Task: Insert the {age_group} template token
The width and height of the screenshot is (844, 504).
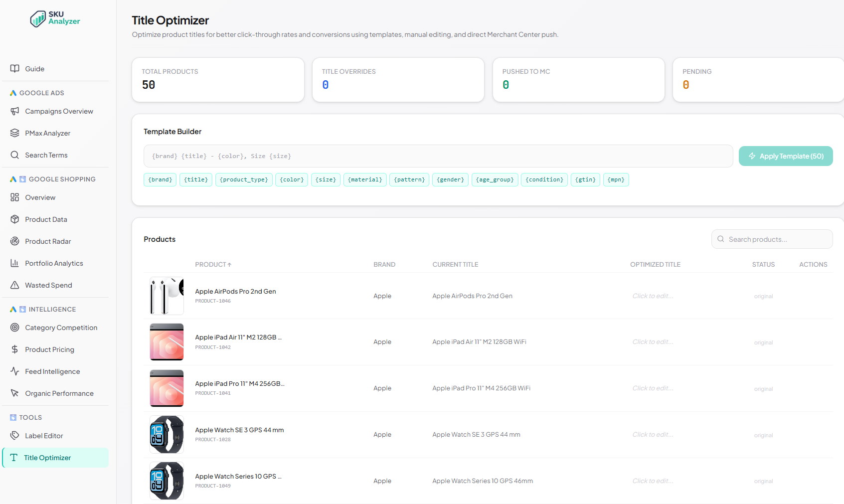Action: coord(495,179)
